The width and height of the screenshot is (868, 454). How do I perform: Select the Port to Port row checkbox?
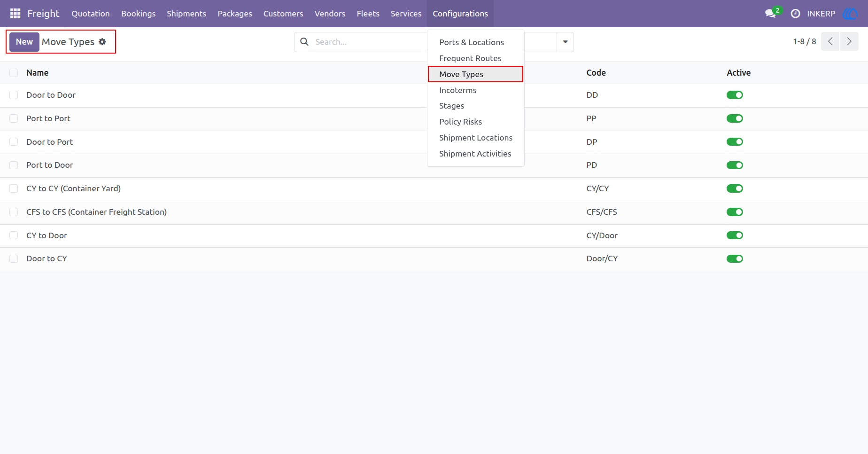[x=14, y=118]
